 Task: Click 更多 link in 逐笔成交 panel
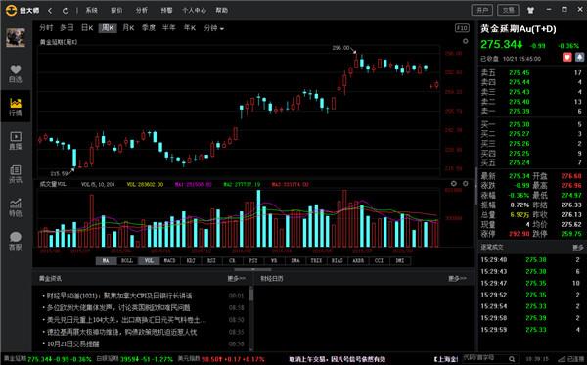pyautogui.click(x=578, y=248)
